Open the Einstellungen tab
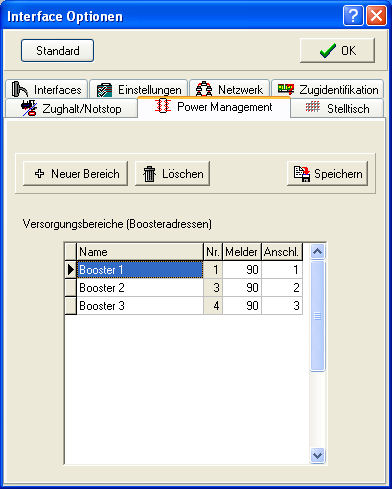392x489 pixels. pos(139,89)
